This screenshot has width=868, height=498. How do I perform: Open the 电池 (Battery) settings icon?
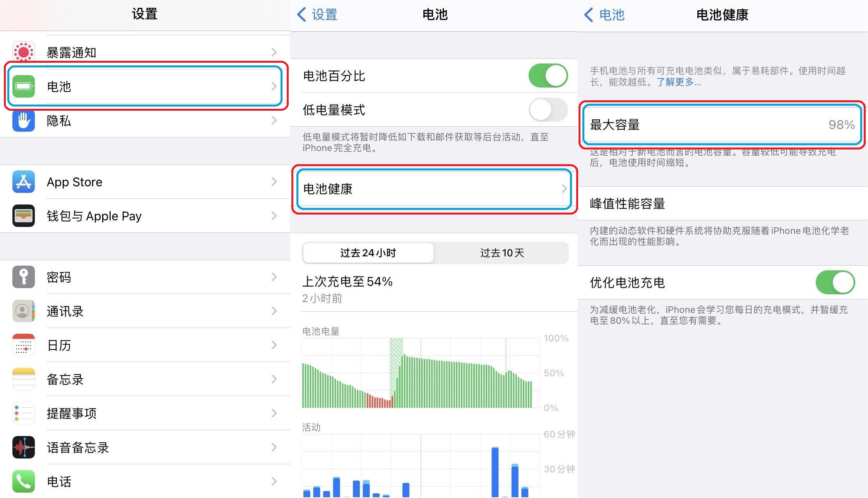coord(24,86)
